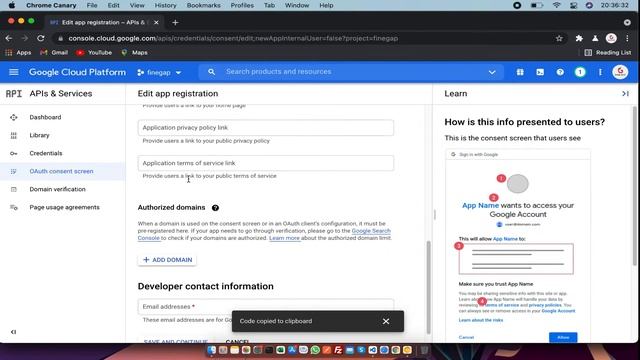
Task: Open Domain verification in sidebar
Action: [63, 189]
